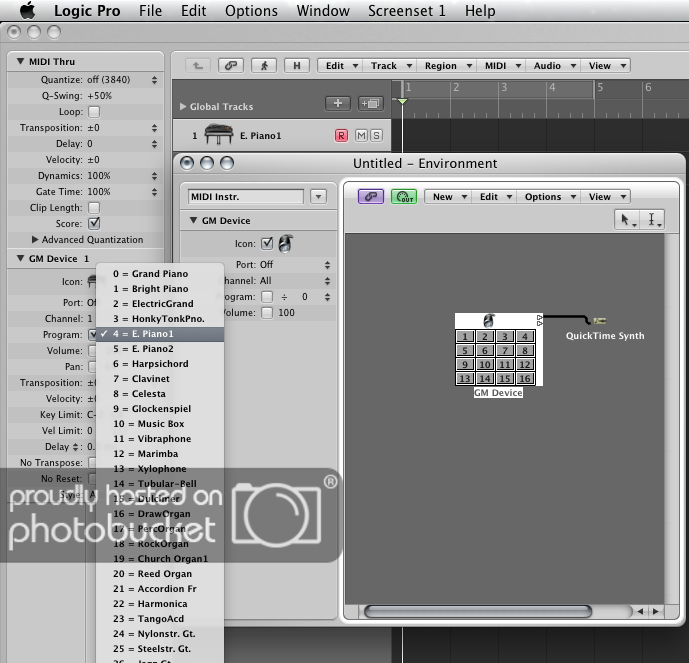Open the Screenset 1 menu
Viewport: 689px width, 663px height.
406,11
